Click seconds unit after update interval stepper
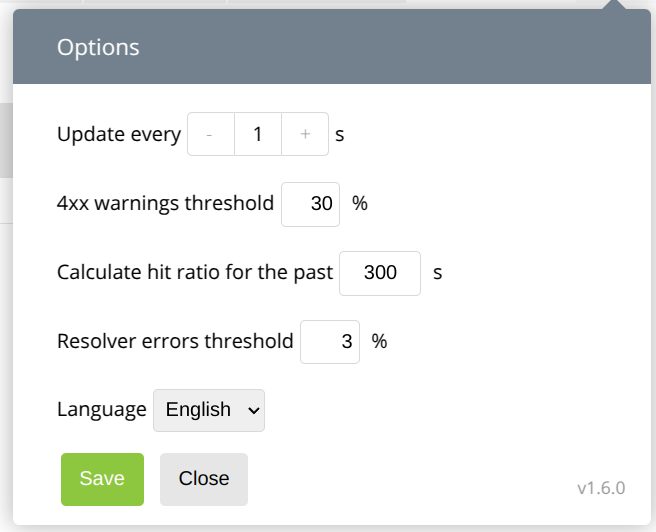 [340, 134]
